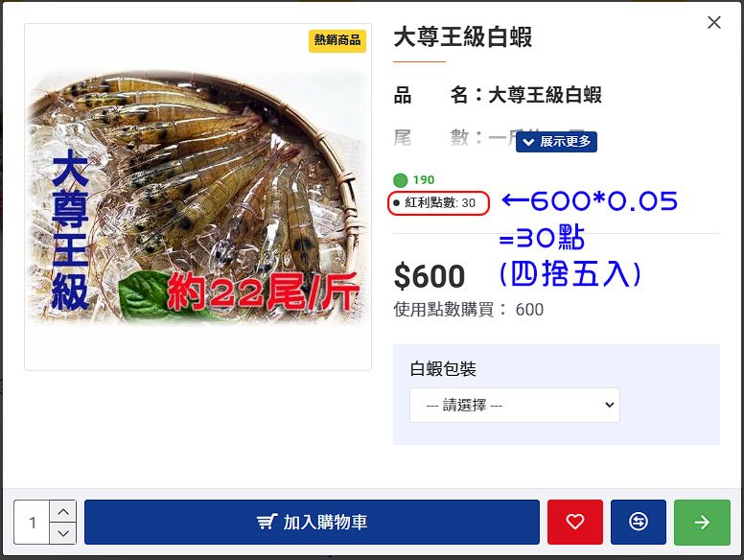The width and height of the screenshot is (744, 560).
Task: Click the chevron in 展示更多 button
Action: 528,142
